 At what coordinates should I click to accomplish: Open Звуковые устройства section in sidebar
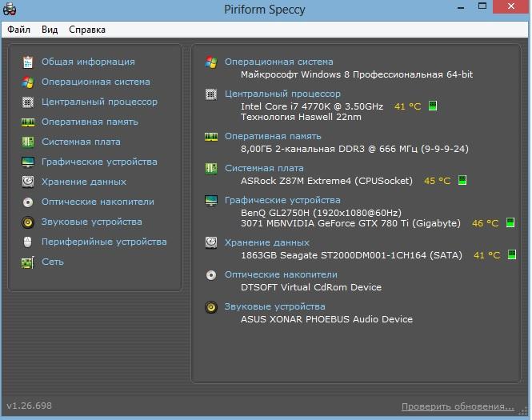coord(92,222)
